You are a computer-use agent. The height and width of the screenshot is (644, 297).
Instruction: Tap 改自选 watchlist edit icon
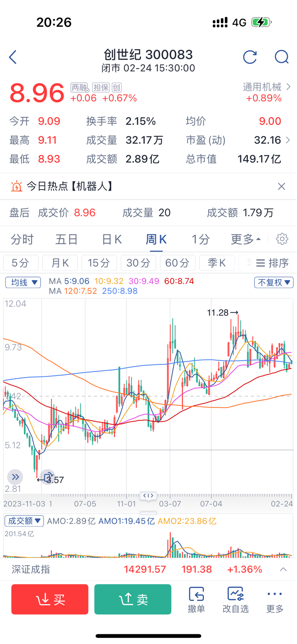click(x=236, y=599)
